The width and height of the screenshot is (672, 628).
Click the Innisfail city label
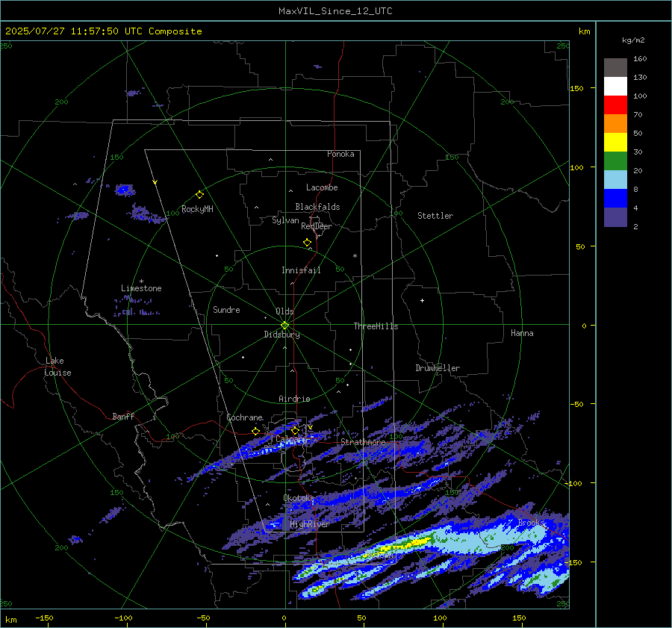pyautogui.click(x=302, y=270)
